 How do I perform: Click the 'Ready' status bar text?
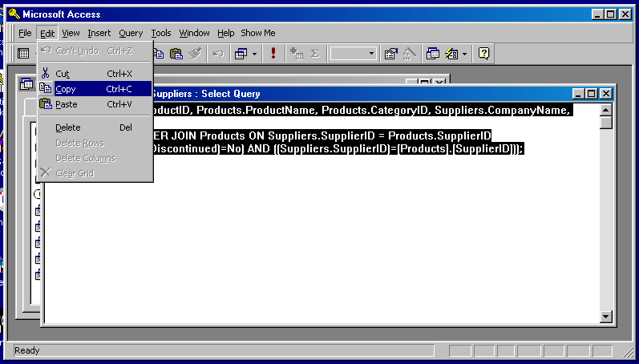[27, 350]
